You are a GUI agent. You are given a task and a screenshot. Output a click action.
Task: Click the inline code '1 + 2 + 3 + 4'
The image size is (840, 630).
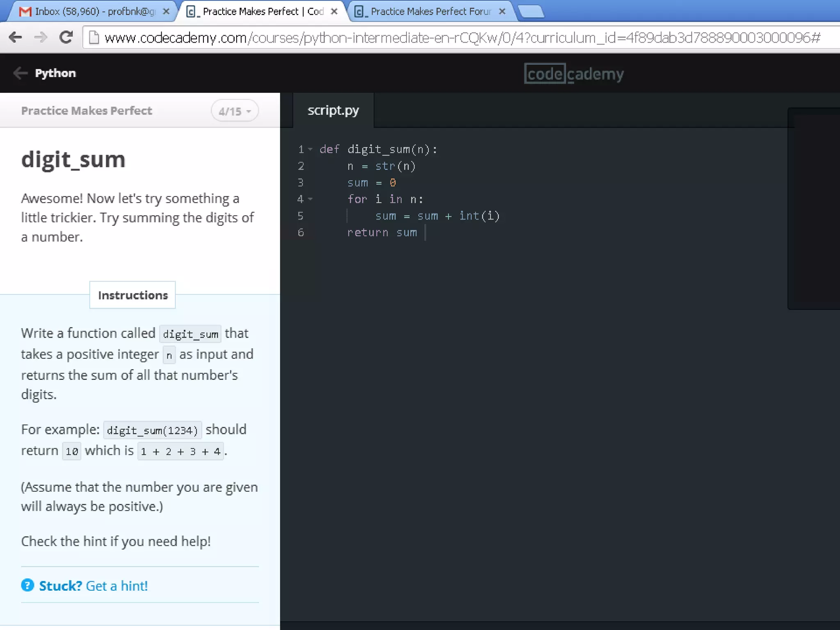[x=180, y=452]
